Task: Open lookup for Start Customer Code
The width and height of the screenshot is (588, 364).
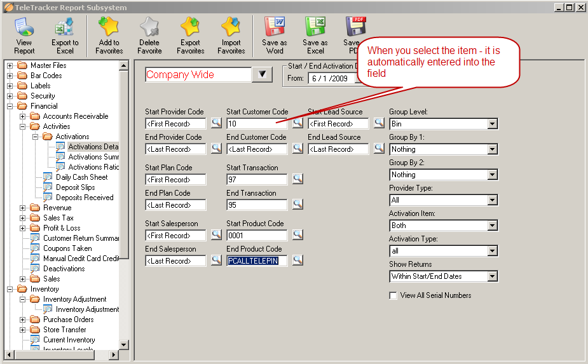Action: 297,123
